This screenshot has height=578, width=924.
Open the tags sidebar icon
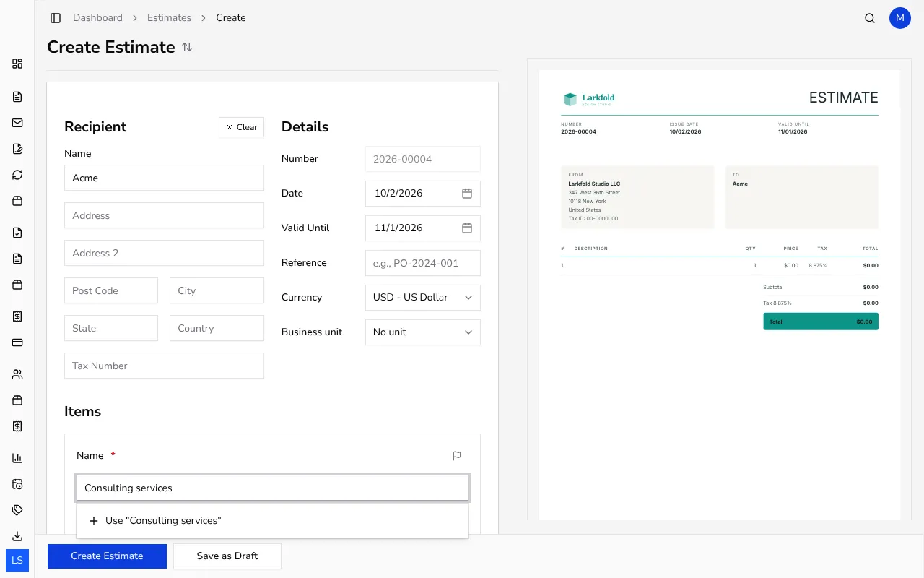click(17, 510)
